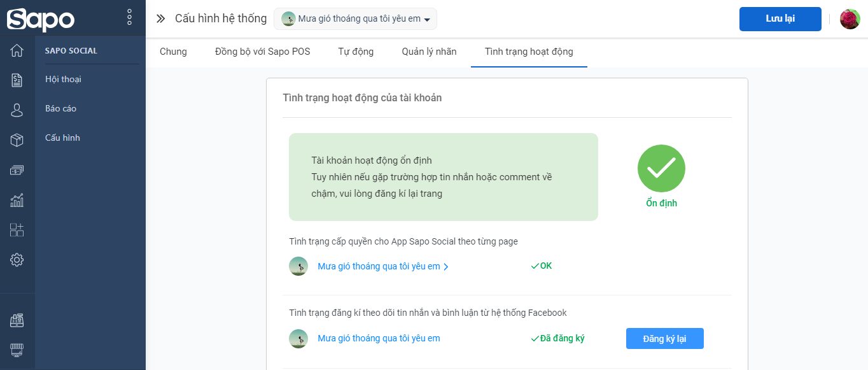
Task: Open the reports chart icon
Action: (x=17, y=200)
